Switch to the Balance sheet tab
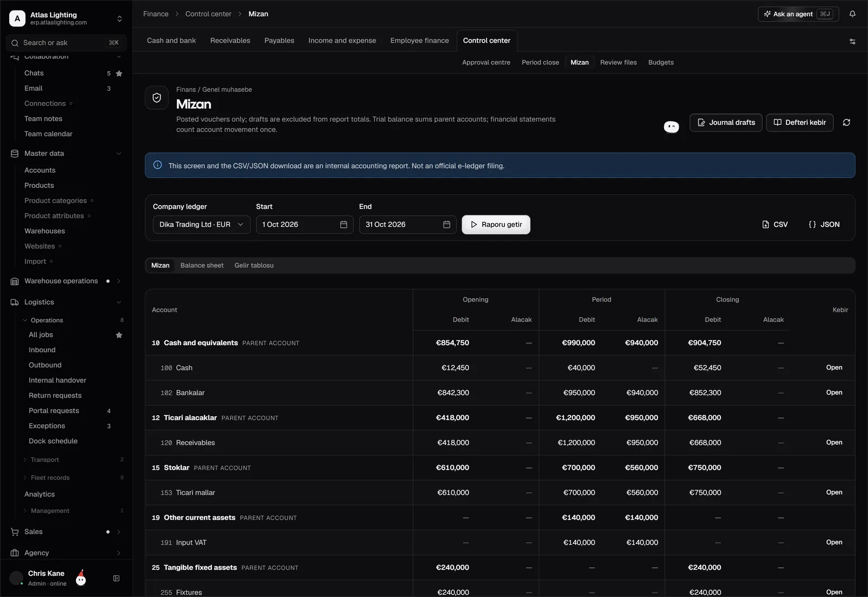Screen dimensions: 868x597 (202, 265)
